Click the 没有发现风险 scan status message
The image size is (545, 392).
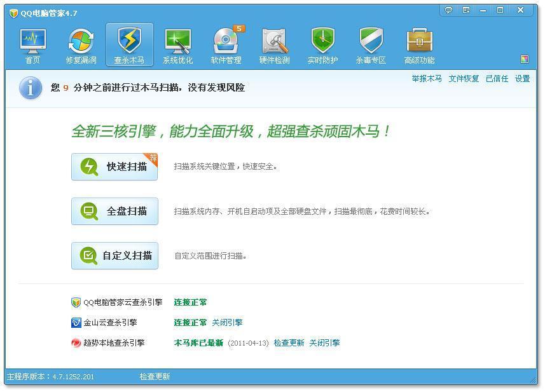pos(148,88)
